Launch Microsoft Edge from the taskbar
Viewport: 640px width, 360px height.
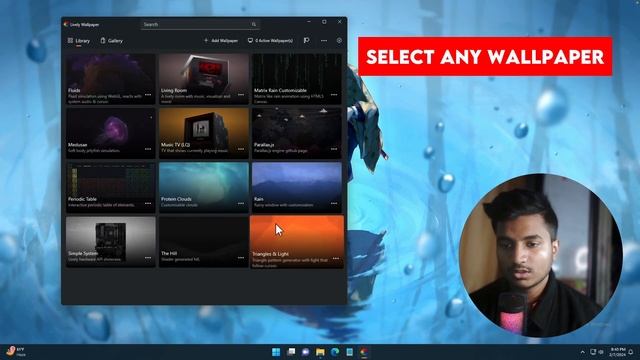coord(335,352)
